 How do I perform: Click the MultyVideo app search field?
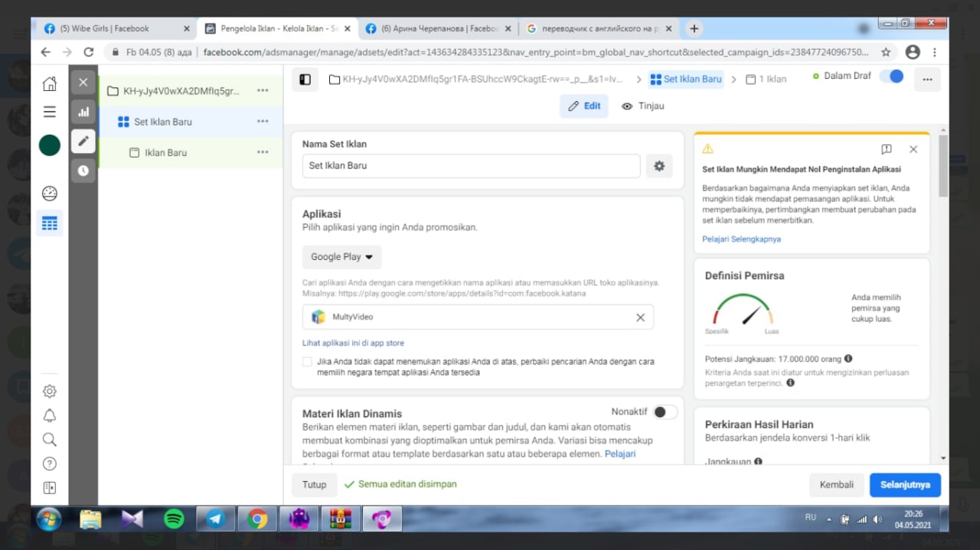point(478,317)
